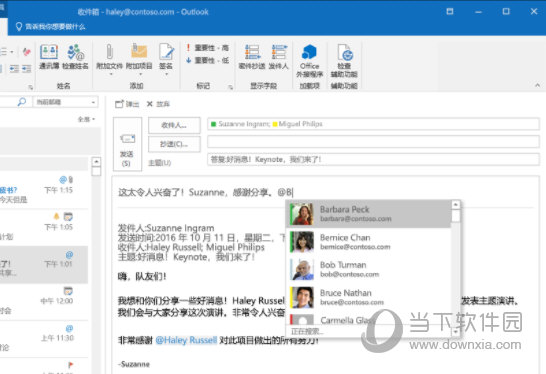Increase indent in ribbon
This screenshot has height=374, width=546.
[26, 69]
